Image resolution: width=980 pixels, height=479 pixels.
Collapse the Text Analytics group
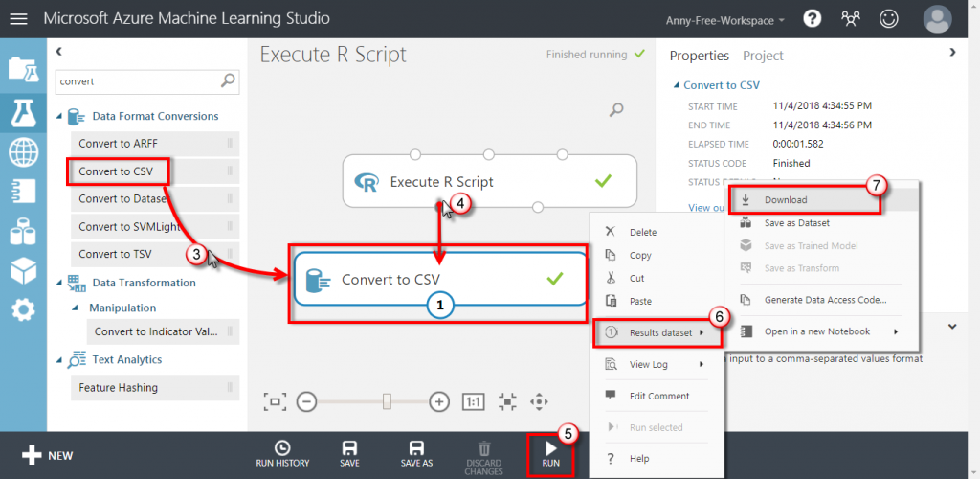click(x=59, y=359)
